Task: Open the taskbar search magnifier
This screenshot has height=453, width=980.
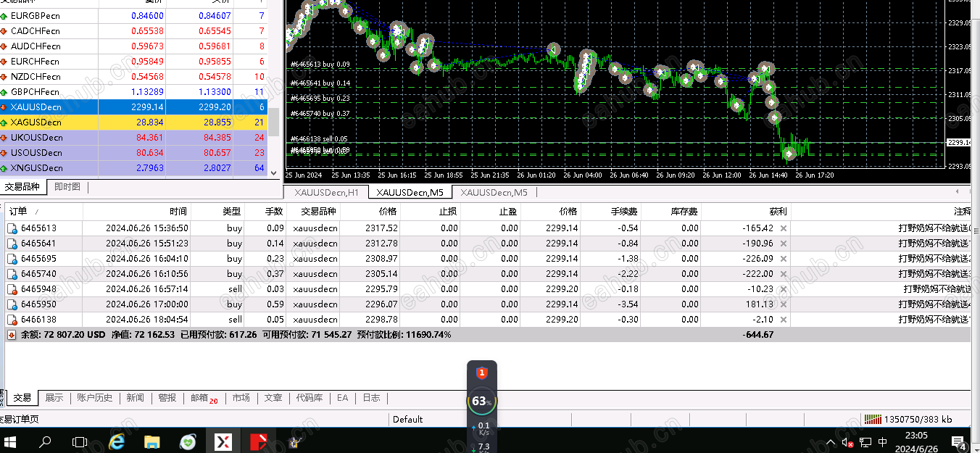Action: 45,441
